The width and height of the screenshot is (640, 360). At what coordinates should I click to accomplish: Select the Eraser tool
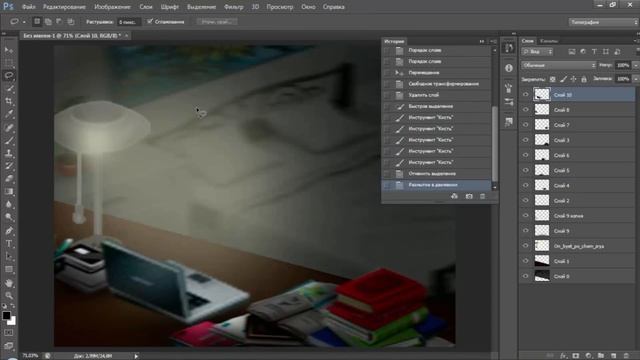9,179
